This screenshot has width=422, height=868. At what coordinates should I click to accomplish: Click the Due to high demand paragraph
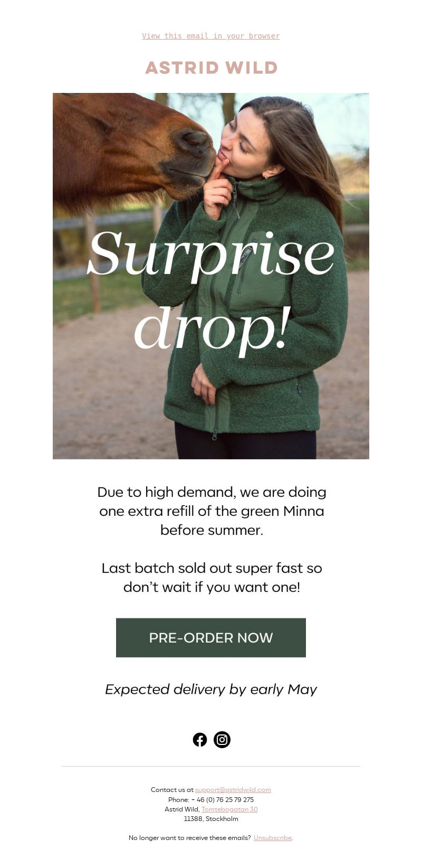pos(212,511)
